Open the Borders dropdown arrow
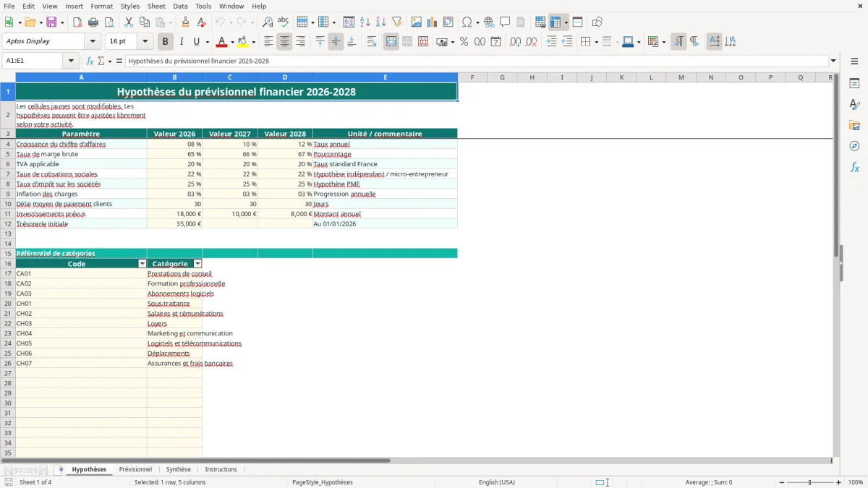Image resolution: width=868 pixels, height=488 pixels. [x=596, y=42]
